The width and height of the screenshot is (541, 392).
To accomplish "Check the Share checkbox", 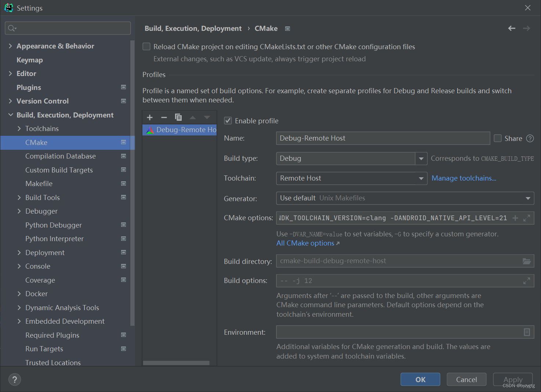I will [498, 138].
